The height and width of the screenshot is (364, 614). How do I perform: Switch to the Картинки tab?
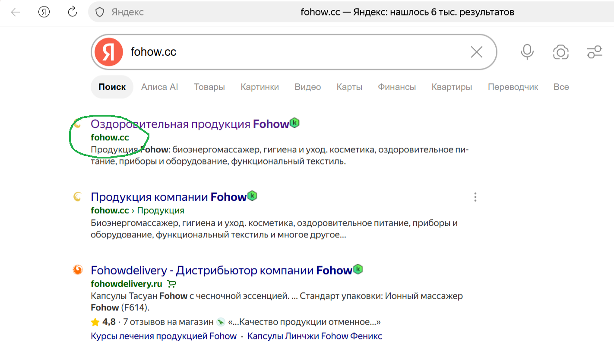coord(260,87)
